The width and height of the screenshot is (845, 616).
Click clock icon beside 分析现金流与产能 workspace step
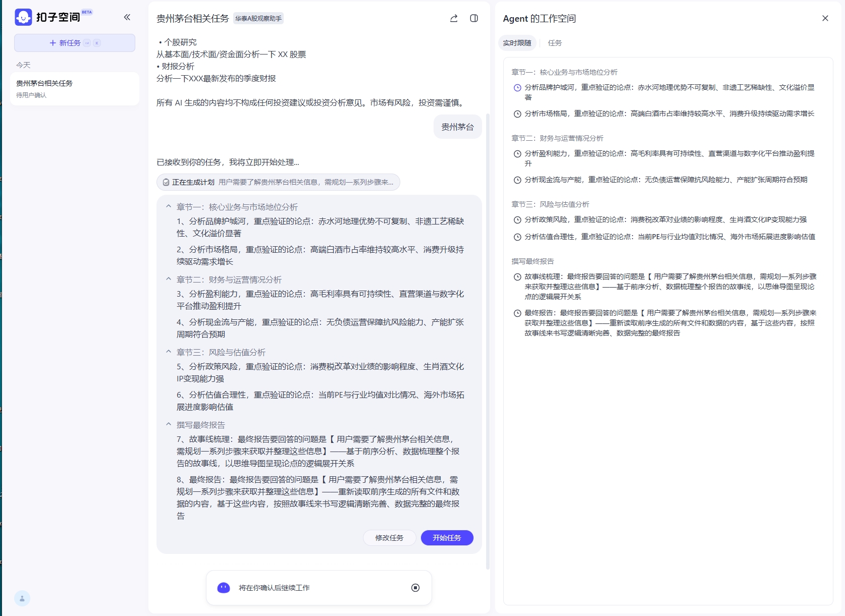click(x=517, y=180)
